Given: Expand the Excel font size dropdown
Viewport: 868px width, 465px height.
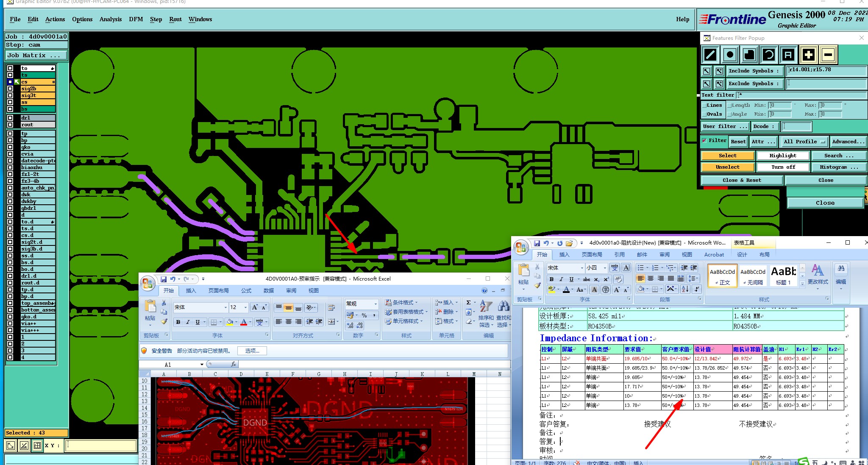Looking at the screenshot, I should [245, 307].
